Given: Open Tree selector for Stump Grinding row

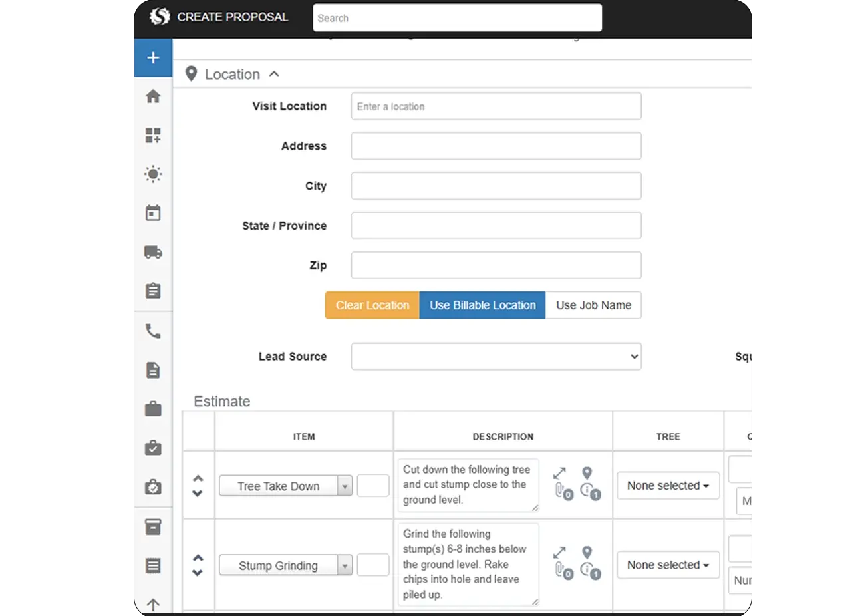Looking at the screenshot, I should 668,565.
